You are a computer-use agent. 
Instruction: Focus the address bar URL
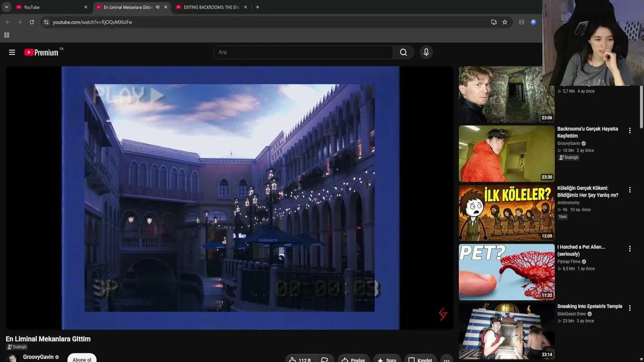[93, 22]
